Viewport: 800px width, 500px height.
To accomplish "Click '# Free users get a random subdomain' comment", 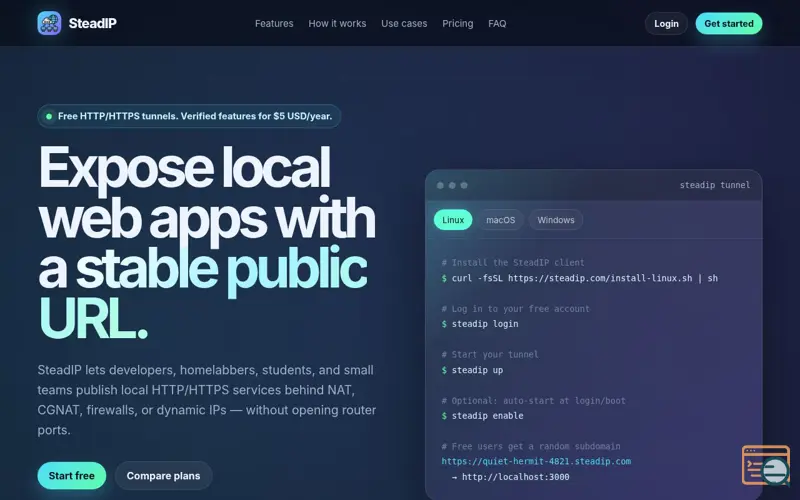I will pyautogui.click(x=531, y=446).
